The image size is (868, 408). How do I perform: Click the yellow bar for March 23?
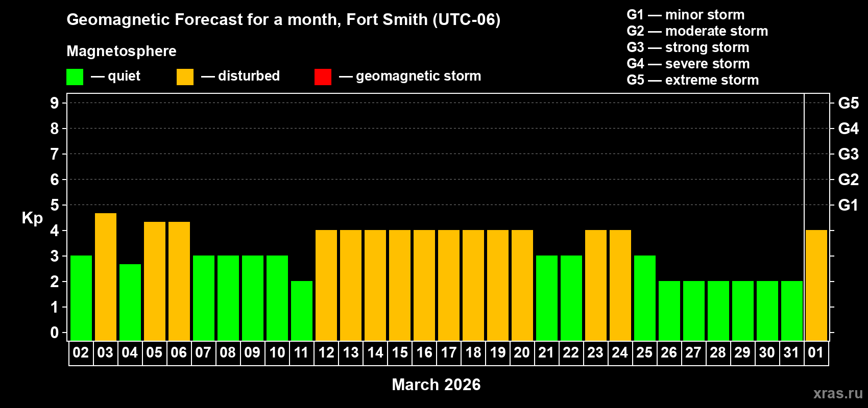(x=596, y=285)
